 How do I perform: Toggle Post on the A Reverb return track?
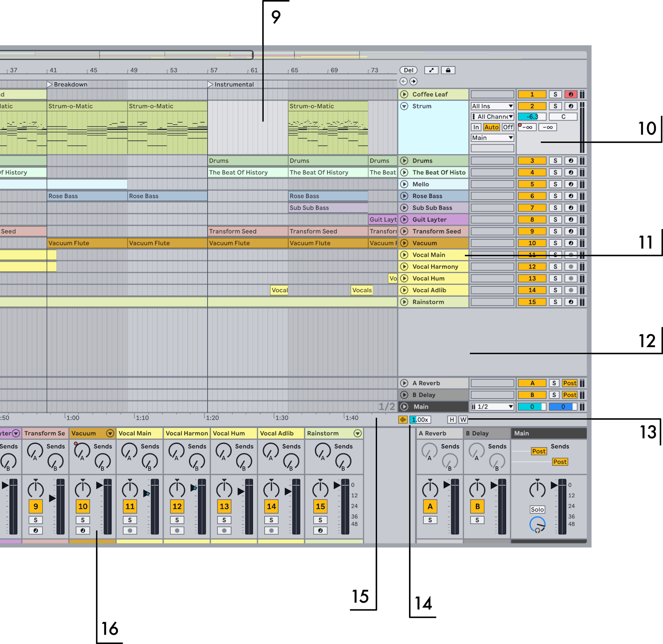(570, 383)
